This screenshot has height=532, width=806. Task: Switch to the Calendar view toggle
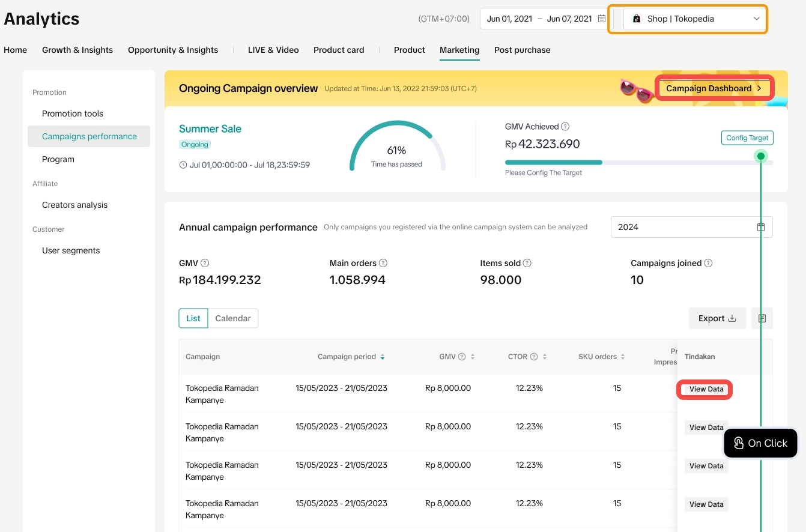[233, 318]
